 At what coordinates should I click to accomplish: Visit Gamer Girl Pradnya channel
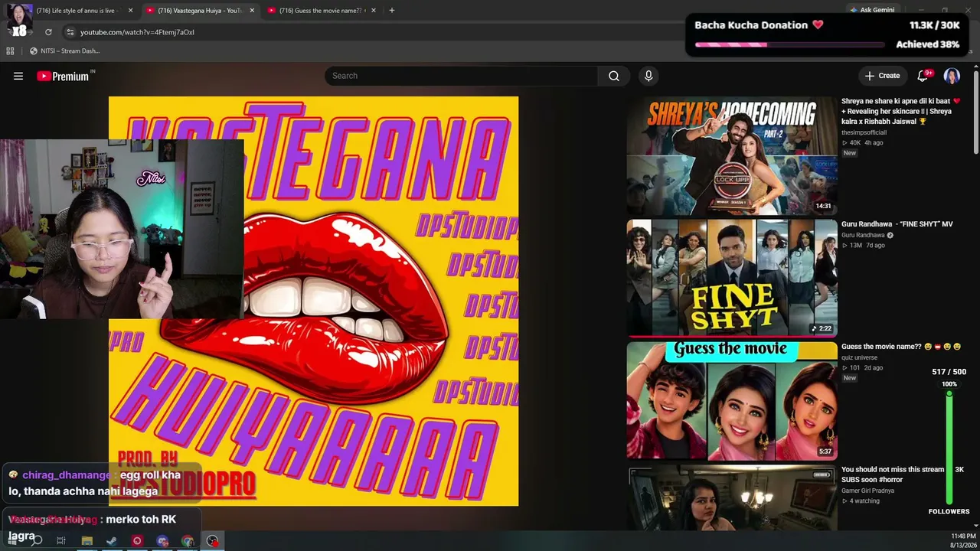point(867,491)
